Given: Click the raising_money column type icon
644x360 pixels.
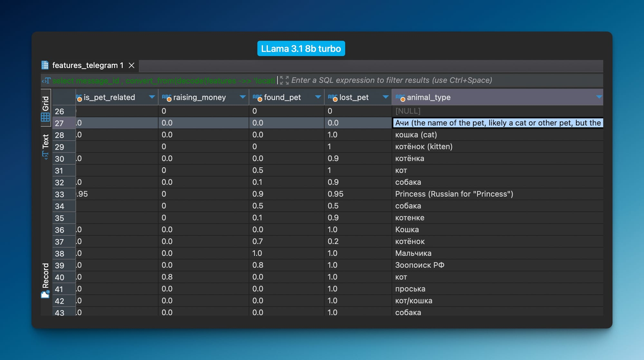Looking at the screenshot, I should point(166,97).
